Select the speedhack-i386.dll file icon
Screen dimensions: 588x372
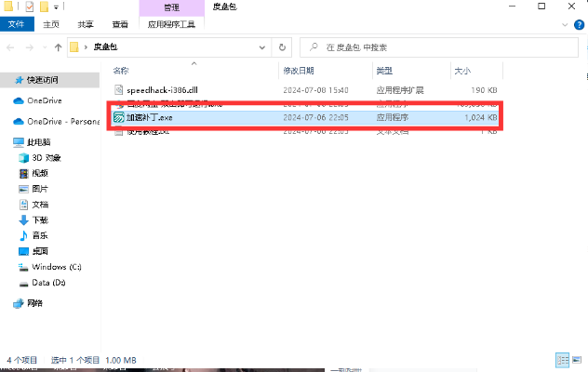(118, 90)
